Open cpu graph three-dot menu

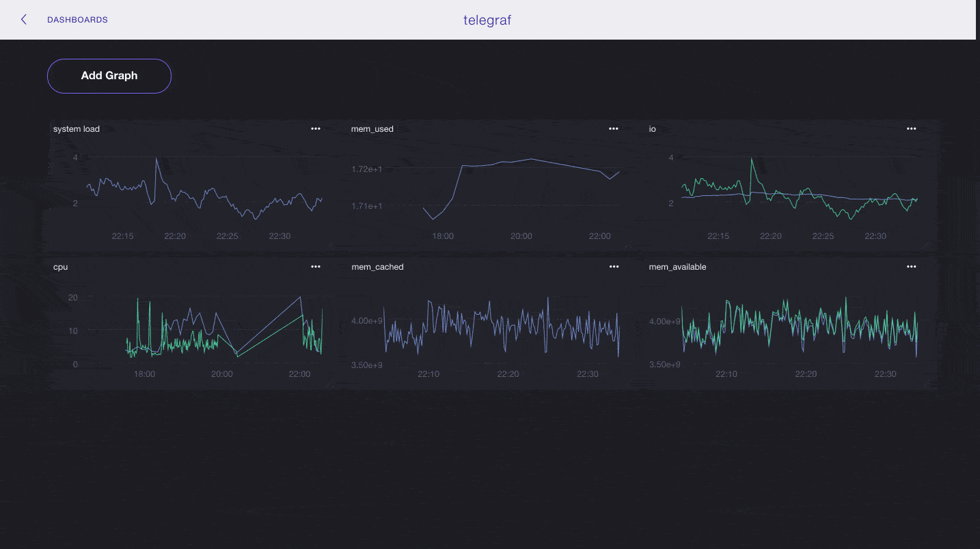(316, 266)
